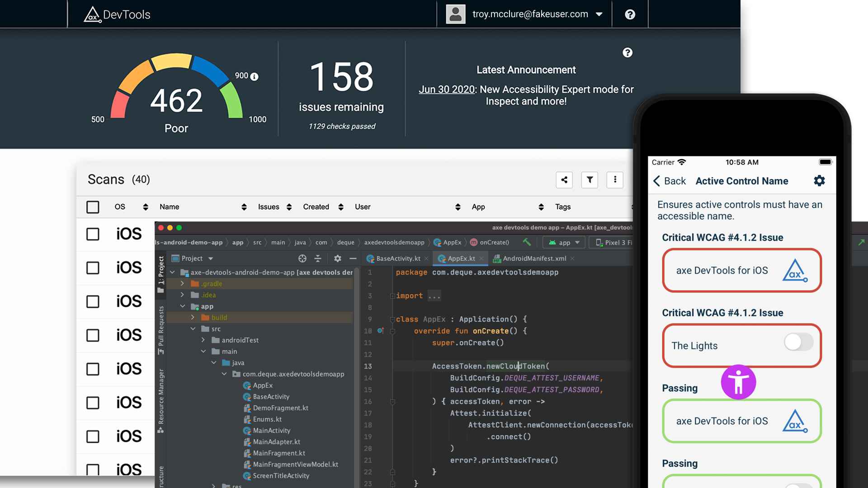Viewport: 868px width, 488px height.
Task: Open Project panel settings gear icon
Action: tap(337, 258)
